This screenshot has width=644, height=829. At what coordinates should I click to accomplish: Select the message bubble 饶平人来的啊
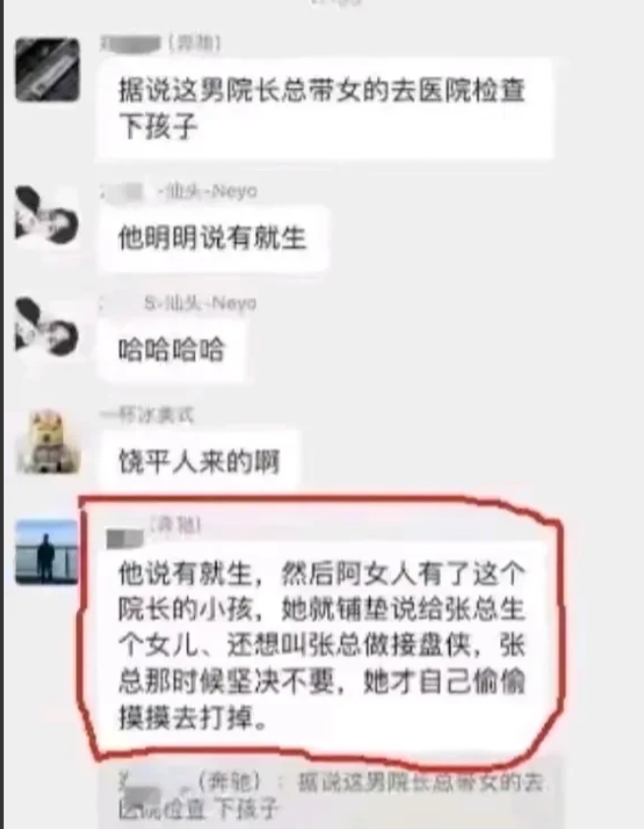[200, 461]
